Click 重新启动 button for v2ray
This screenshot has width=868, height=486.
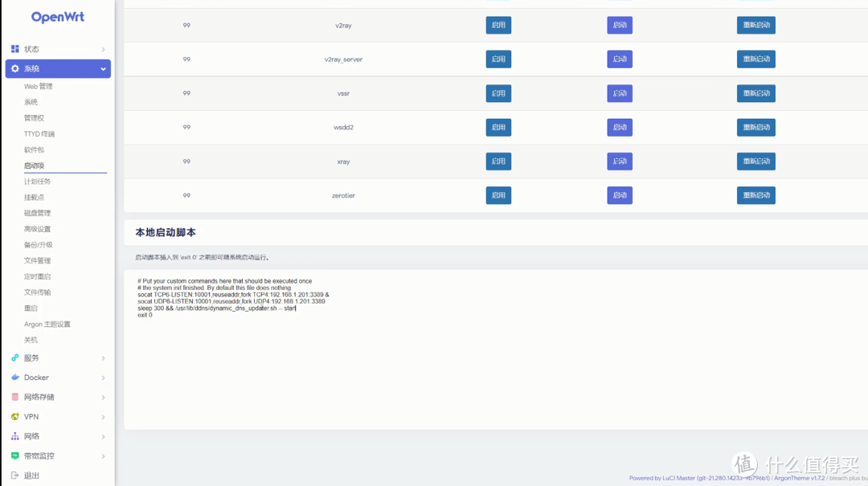point(755,25)
